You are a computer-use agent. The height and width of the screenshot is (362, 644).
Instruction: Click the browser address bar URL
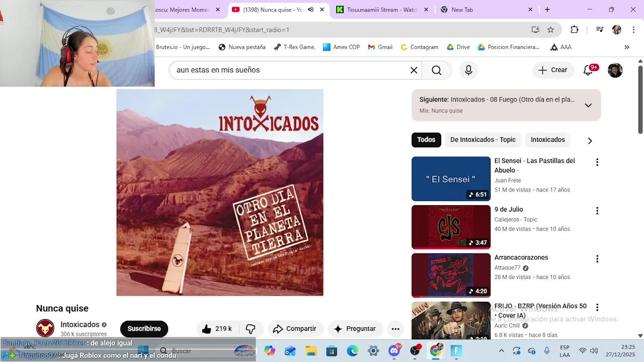click(x=221, y=30)
